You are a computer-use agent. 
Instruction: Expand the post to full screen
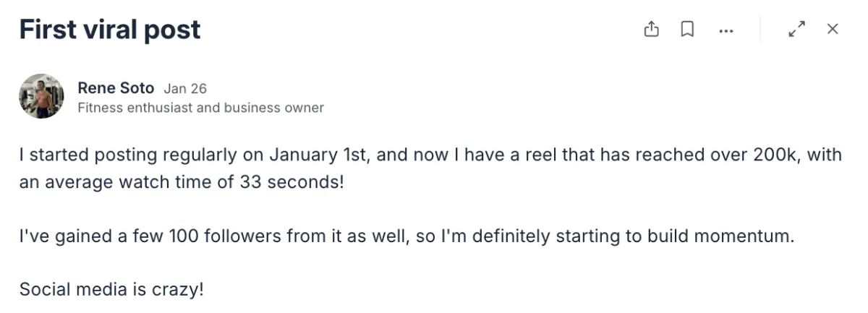pos(796,29)
